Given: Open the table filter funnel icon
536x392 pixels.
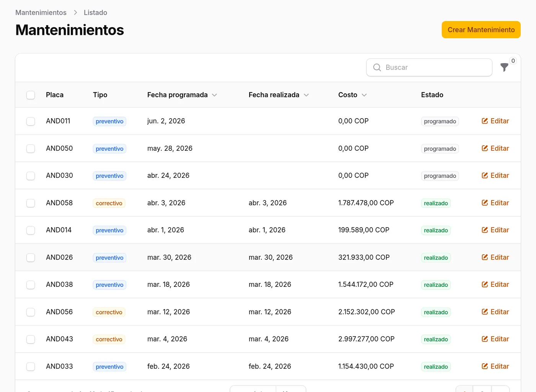Looking at the screenshot, I should (x=504, y=67).
